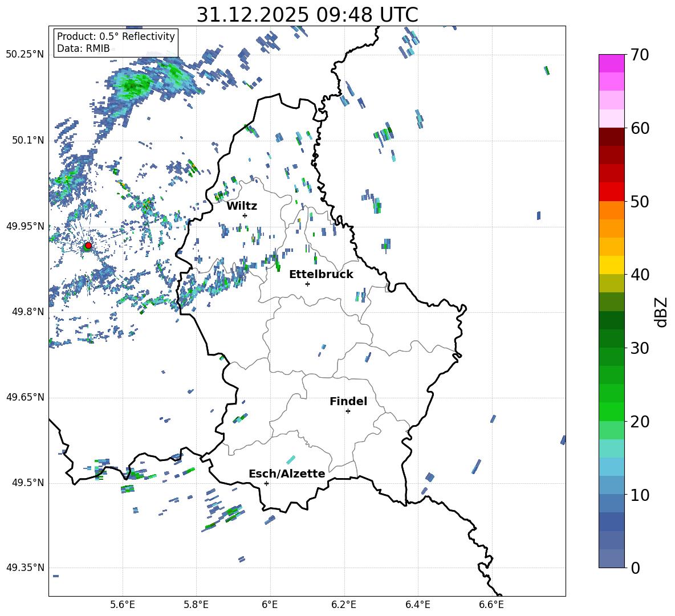Select the Wiltz city label
The height and width of the screenshot is (616, 675).
(x=242, y=206)
